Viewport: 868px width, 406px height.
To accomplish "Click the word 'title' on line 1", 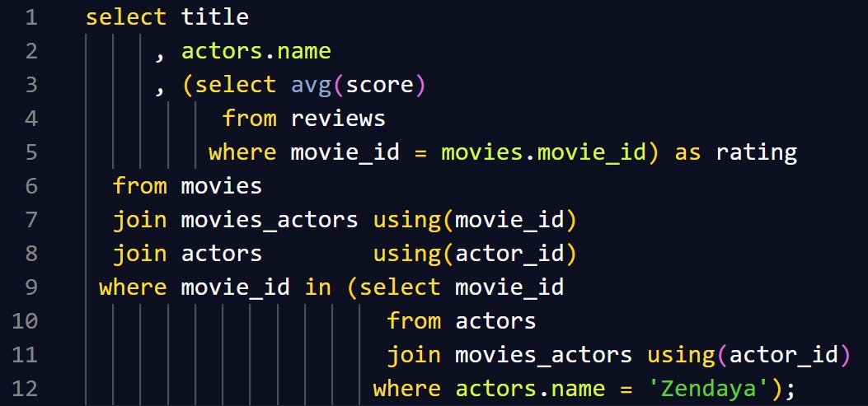I will click(x=215, y=17).
